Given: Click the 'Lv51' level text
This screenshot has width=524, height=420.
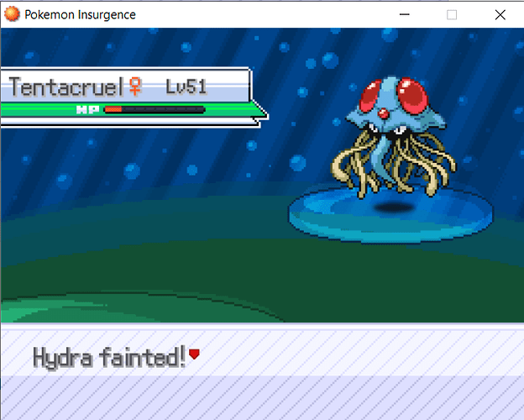Looking at the screenshot, I should (186, 87).
